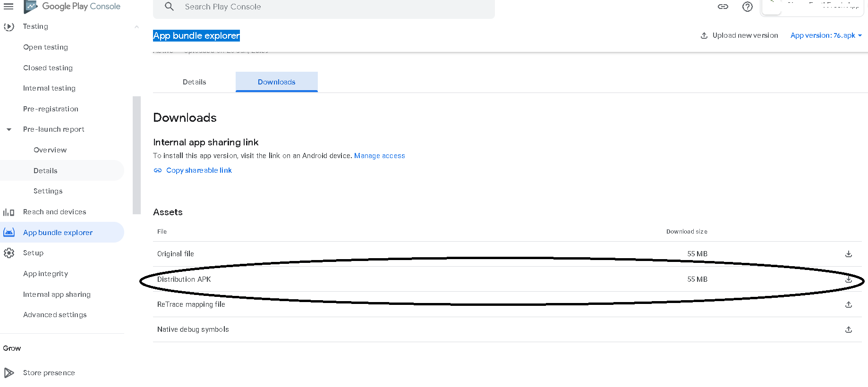Open the App version 76.apk dropdown
The height and width of the screenshot is (387, 868).
pyautogui.click(x=826, y=35)
